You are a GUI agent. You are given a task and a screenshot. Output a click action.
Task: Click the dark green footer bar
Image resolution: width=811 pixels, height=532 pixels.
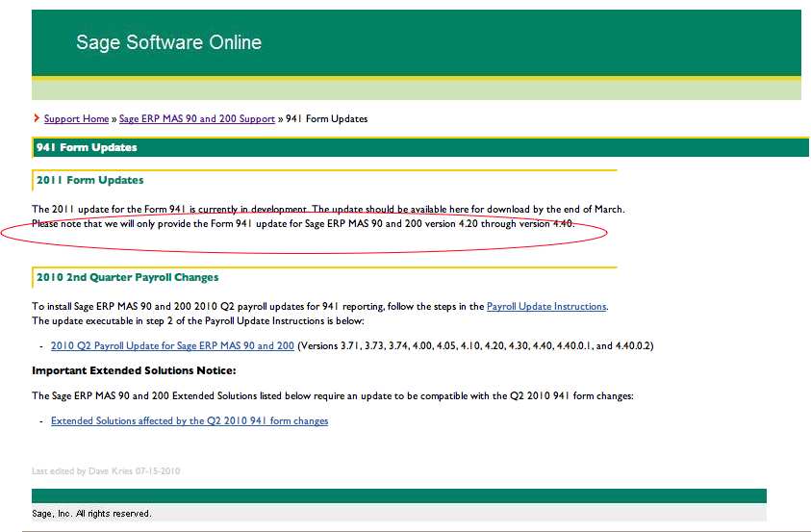click(x=398, y=495)
